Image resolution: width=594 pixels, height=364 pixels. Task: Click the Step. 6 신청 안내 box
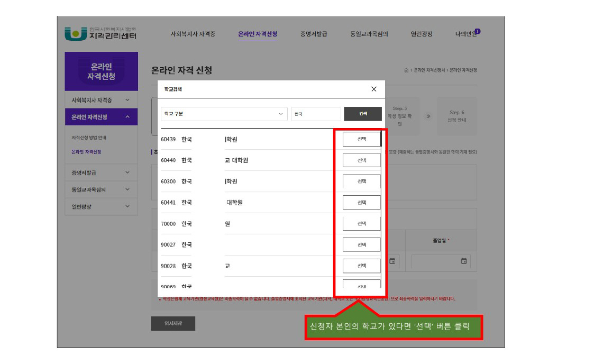456,116
